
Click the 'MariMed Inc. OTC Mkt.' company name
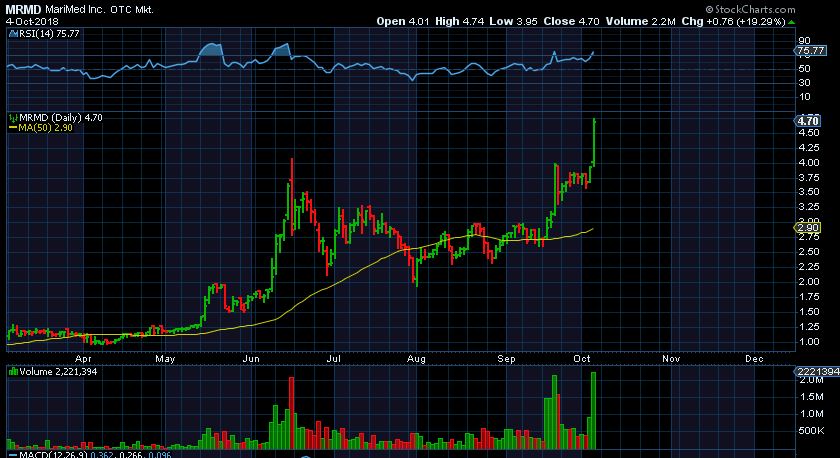click(99, 10)
